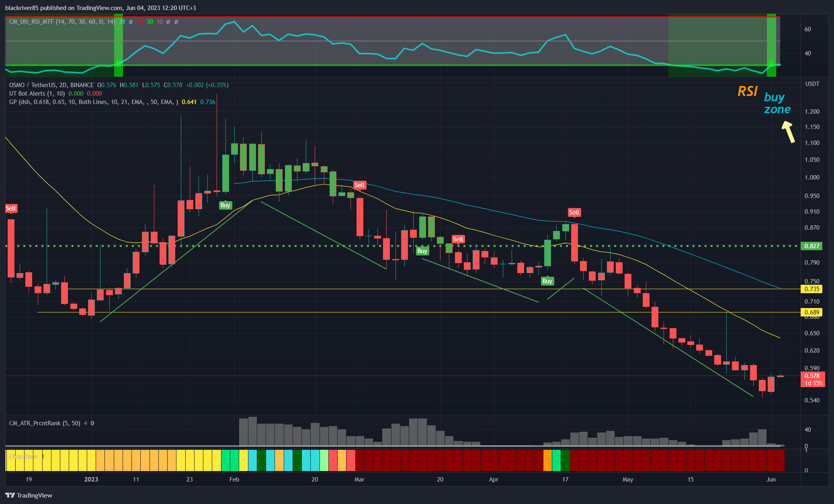The width and height of the screenshot is (834, 504).
Task: Click the first Sell marker at the chart's left edge
Action: click(11, 208)
